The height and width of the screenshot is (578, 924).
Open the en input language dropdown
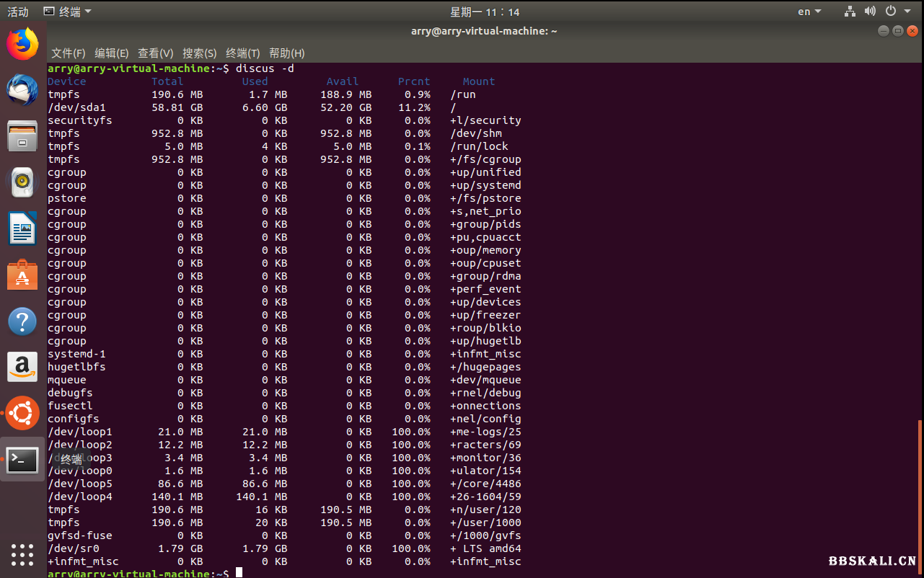pos(809,12)
